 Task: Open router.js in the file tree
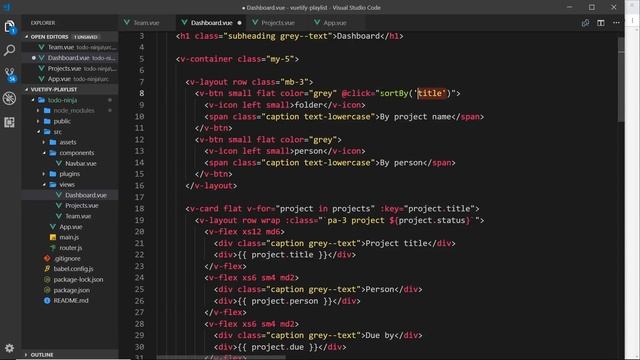tap(70, 248)
